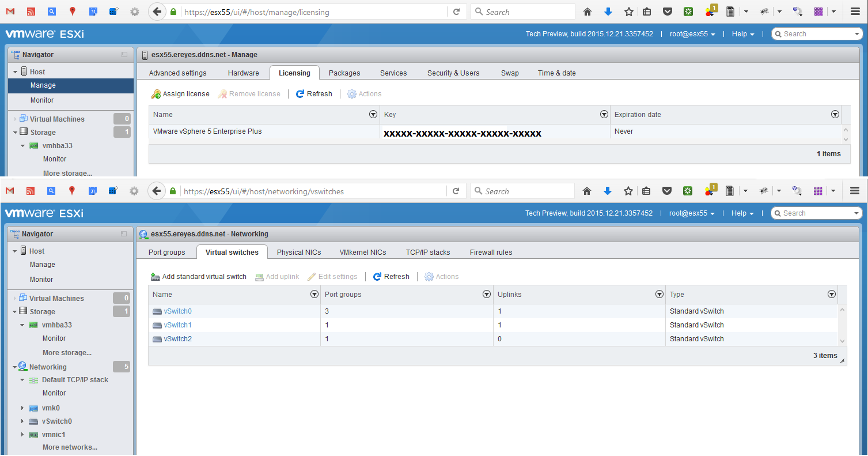Click the vmk0 VMkernel NIC icon in Navigator
This screenshot has width=868, height=456.
(33, 408)
